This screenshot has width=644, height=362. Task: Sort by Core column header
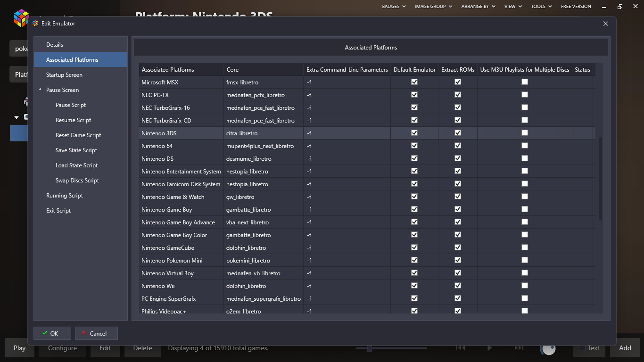[x=264, y=69]
